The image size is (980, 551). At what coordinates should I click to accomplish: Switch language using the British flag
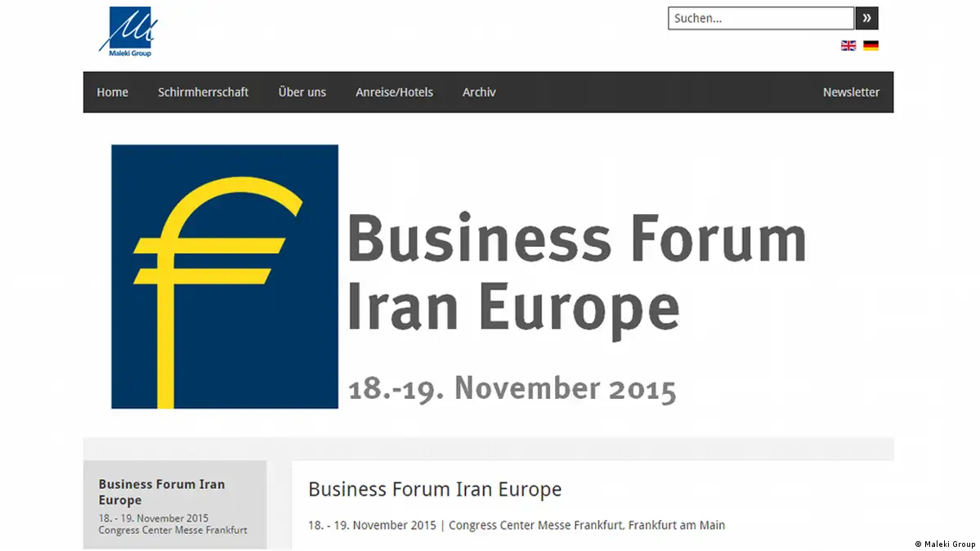coord(848,46)
